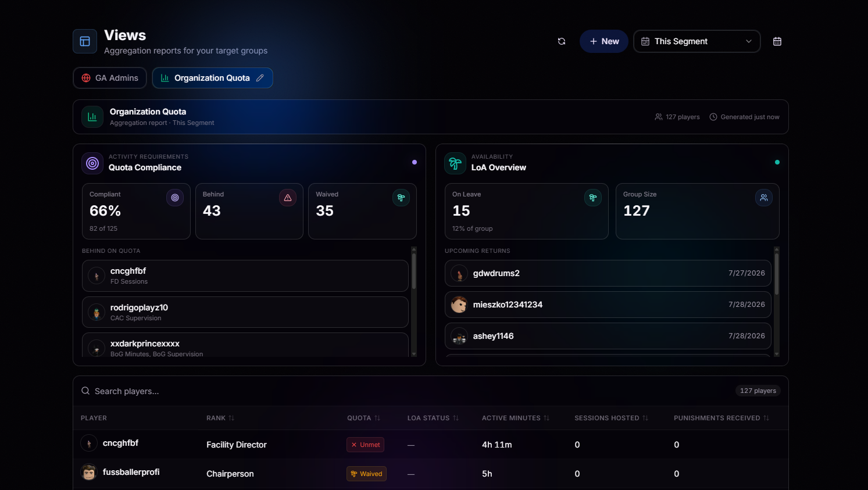Click the Behind 43 card
This screenshot has width=868, height=490.
[x=249, y=212]
